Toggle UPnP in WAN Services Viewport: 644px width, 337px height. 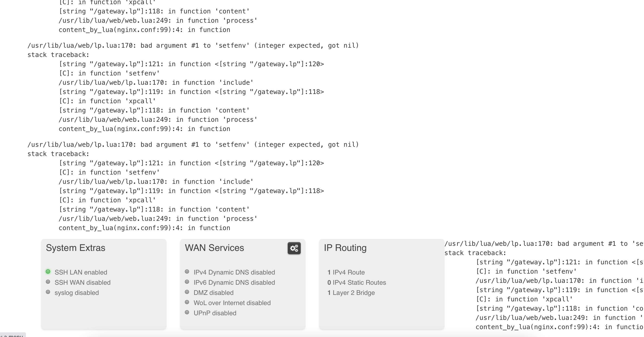215,313
